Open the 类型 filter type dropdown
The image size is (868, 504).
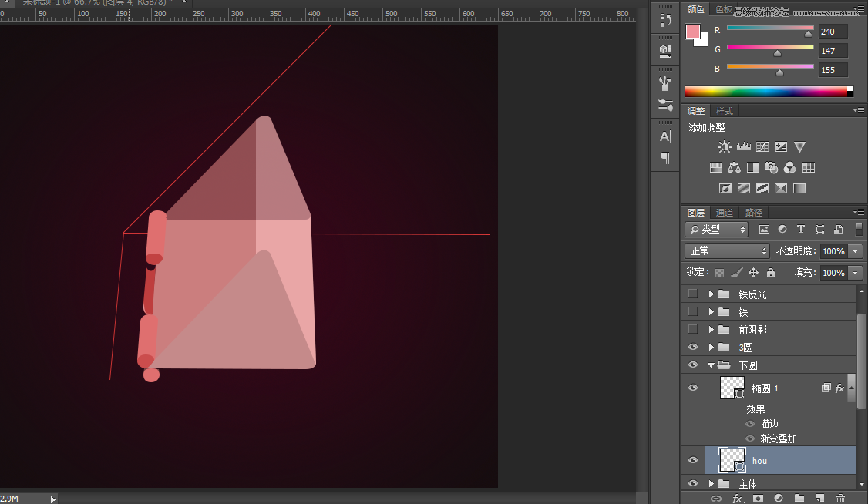point(717,229)
